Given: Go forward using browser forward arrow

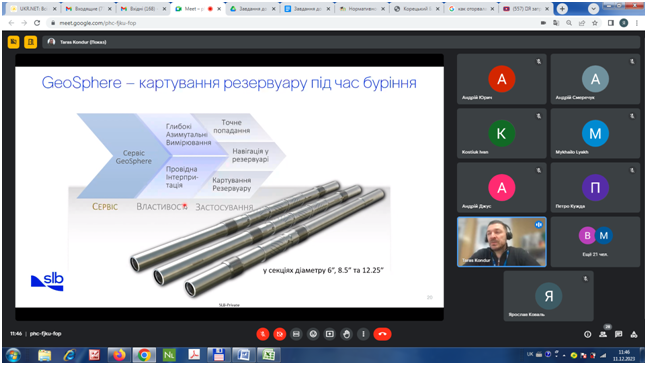Looking at the screenshot, I should 24,23.
